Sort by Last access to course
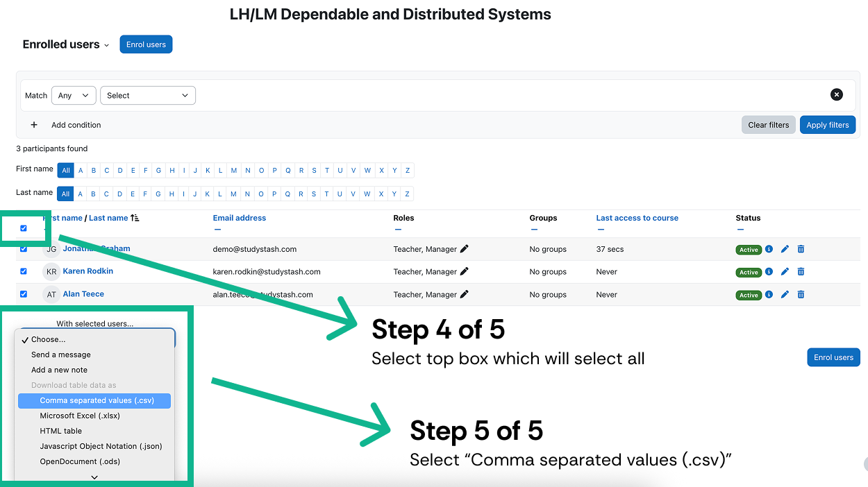Viewport: 868px width, 487px height. coord(637,218)
